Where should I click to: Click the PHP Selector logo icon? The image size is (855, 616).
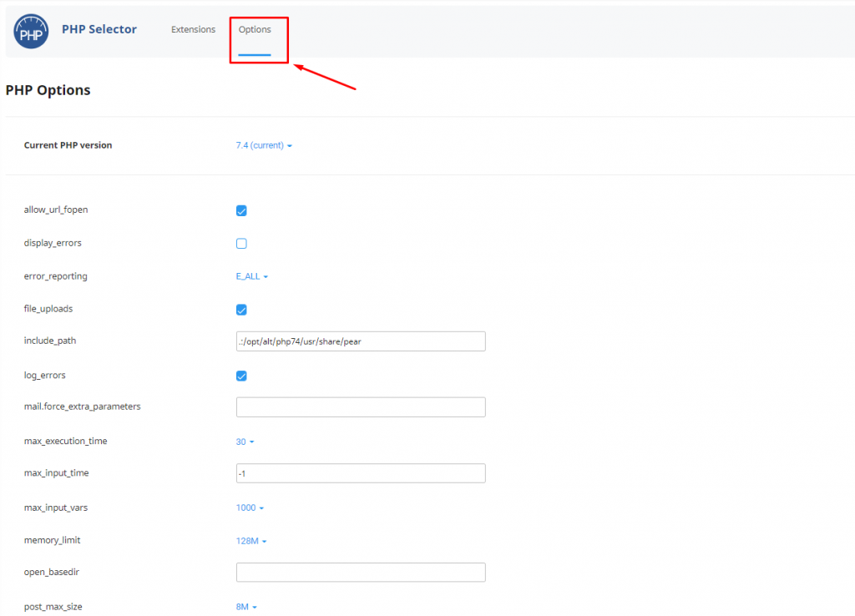pyautogui.click(x=31, y=31)
